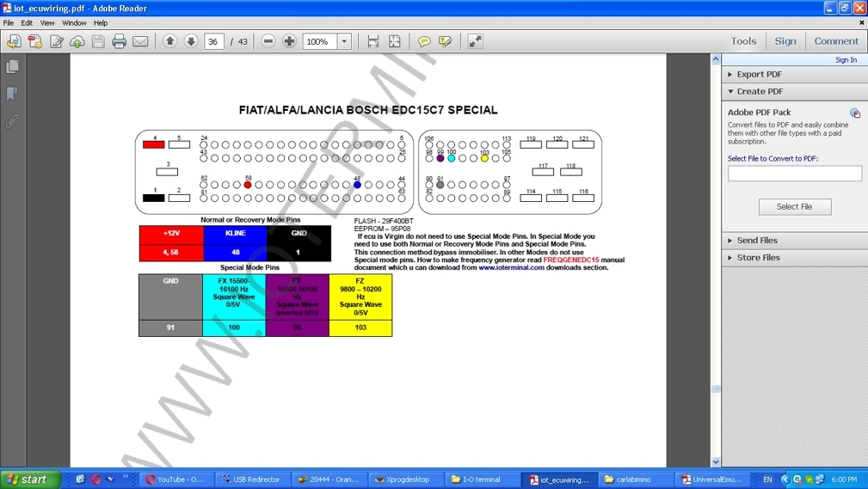Click the Save file floppy icon
This screenshot has height=489, width=868.
98,41
